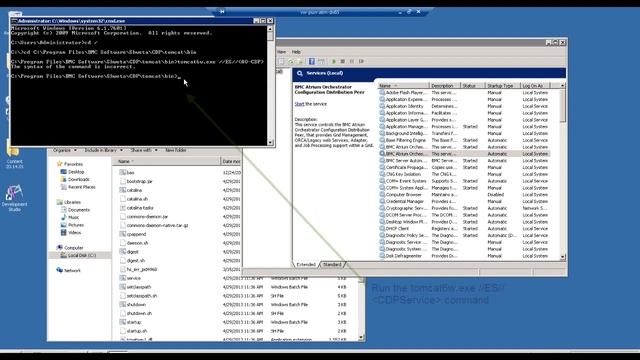Select the service batch file in Explorer
The image size is (640, 360).
(x=130, y=278)
